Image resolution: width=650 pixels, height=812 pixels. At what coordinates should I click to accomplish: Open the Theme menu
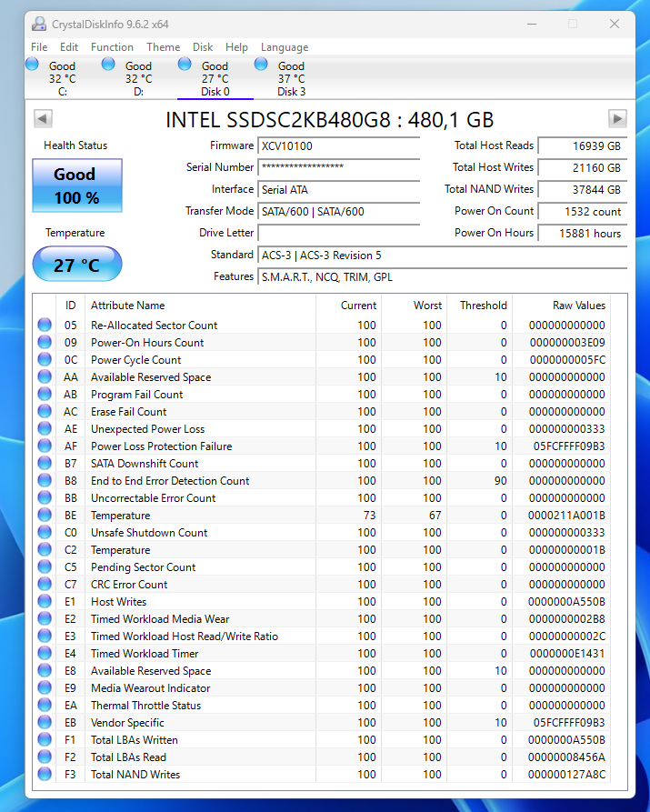click(x=163, y=47)
